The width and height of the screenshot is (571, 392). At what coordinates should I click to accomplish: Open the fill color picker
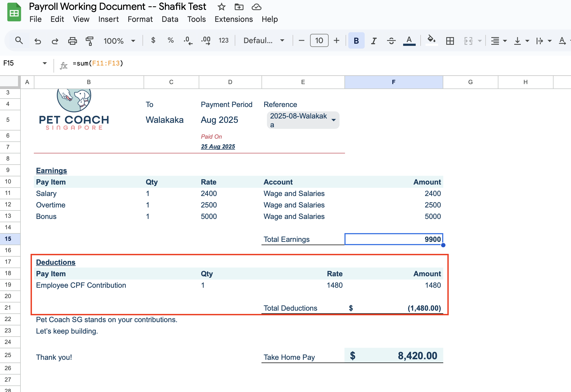coord(432,40)
